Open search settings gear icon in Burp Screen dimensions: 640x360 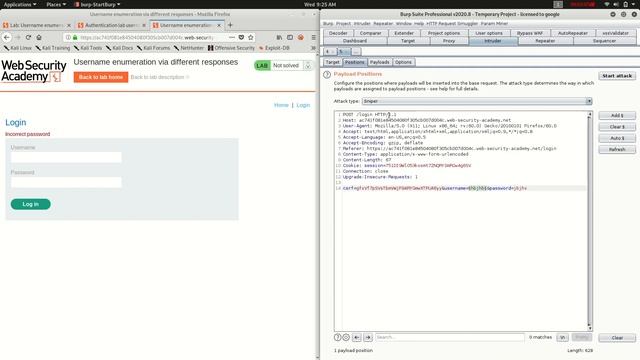click(x=346, y=337)
